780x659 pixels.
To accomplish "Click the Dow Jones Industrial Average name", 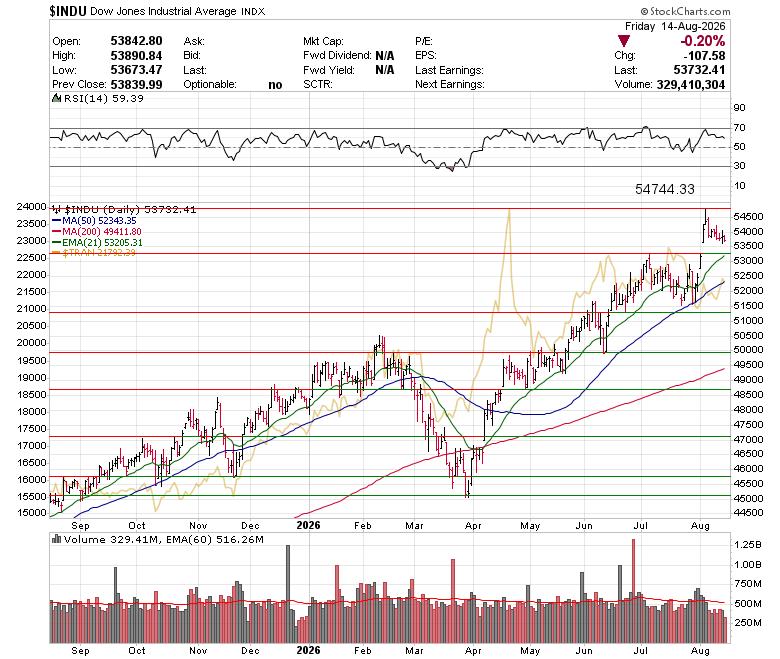I will pyautogui.click(x=163, y=11).
